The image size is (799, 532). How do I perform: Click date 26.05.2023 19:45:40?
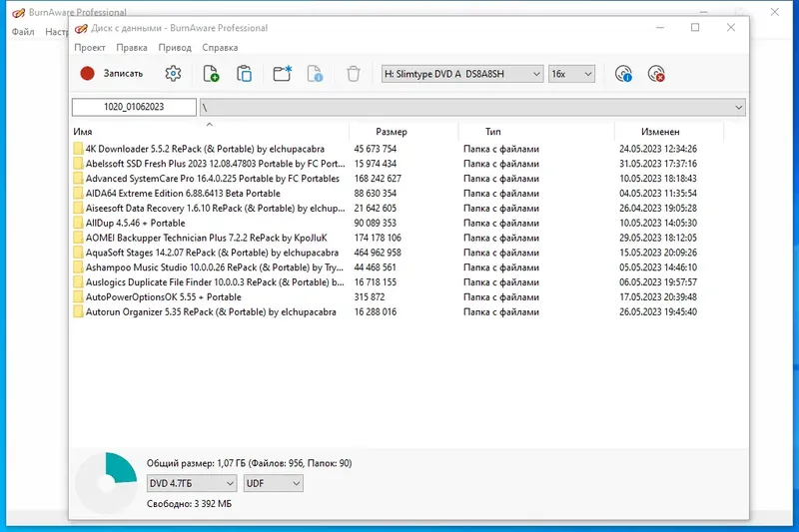point(658,311)
